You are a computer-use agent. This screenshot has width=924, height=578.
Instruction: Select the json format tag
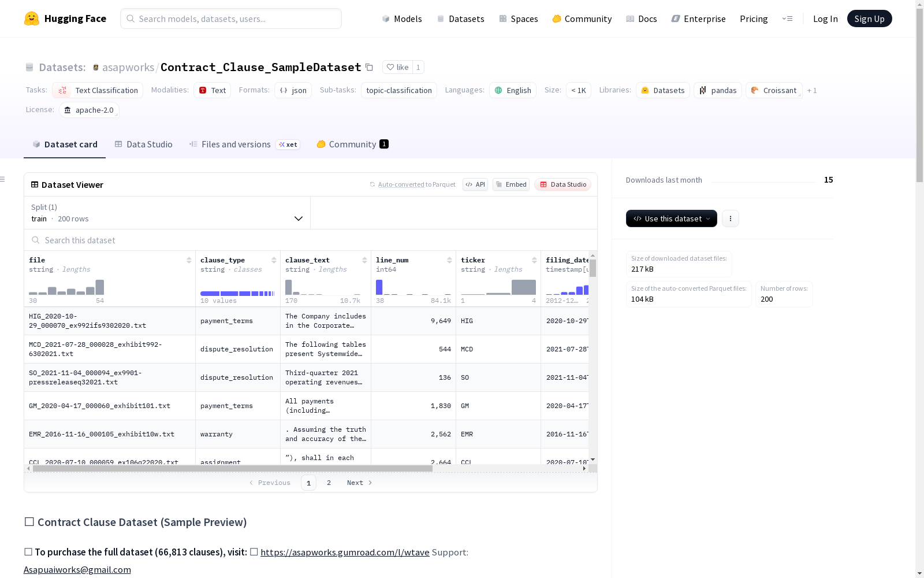click(293, 90)
